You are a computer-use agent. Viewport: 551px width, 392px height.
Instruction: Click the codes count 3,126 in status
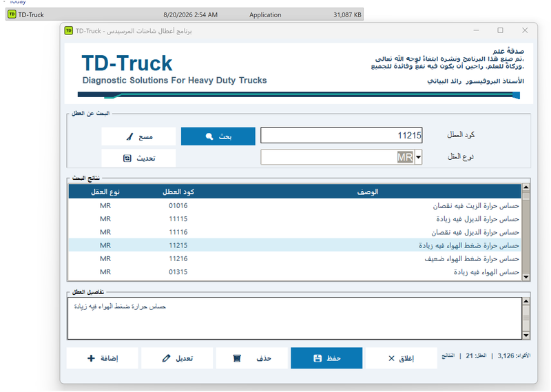506,355
